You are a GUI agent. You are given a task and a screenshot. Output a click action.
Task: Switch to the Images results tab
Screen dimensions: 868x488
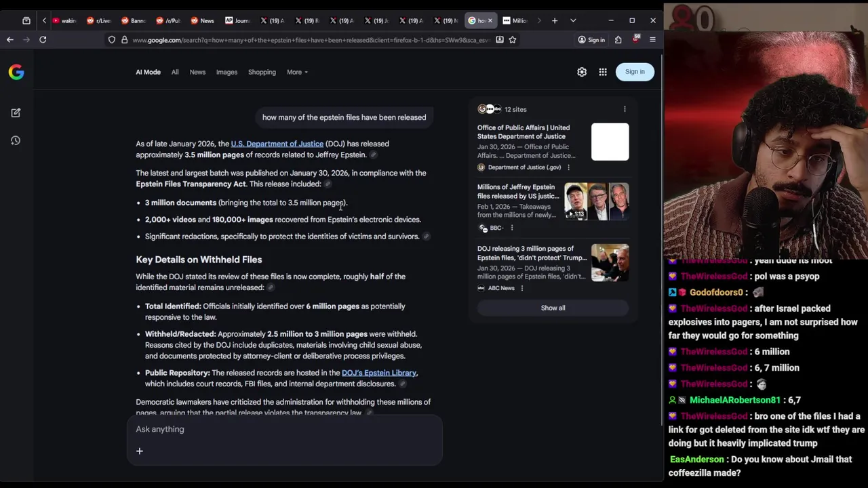[226, 72]
